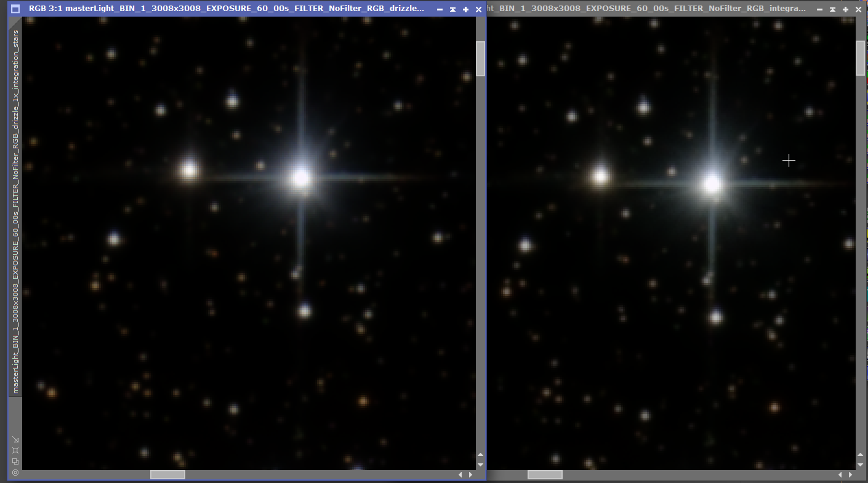
Task: Activate the RGB 3:1 masterLight drizzle title bar
Action: 227,9
